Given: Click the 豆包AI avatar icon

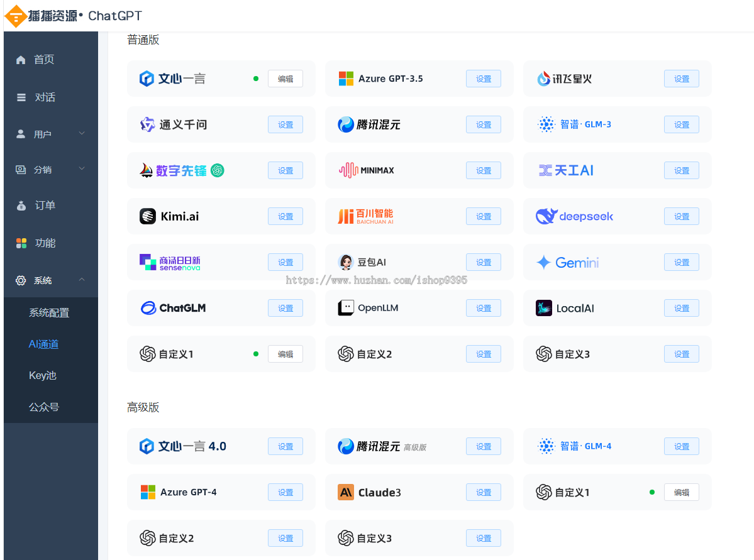Looking at the screenshot, I should coord(346,262).
